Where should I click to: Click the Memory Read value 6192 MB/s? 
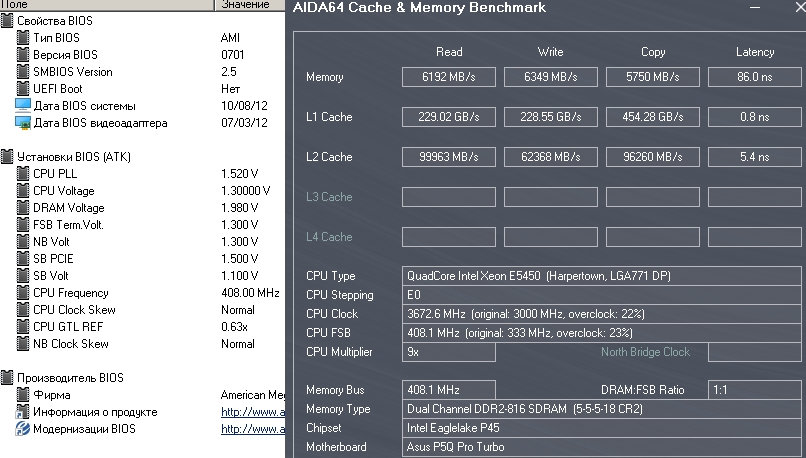coord(449,77)
